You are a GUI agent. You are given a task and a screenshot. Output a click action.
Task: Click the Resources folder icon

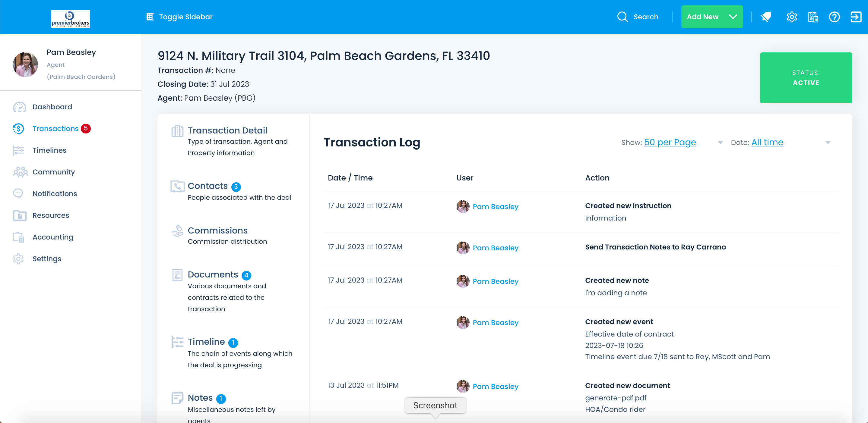pos(20,215)
